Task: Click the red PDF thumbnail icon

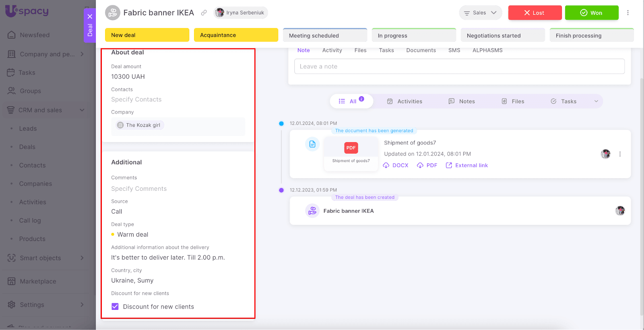Action: [351, 148]
